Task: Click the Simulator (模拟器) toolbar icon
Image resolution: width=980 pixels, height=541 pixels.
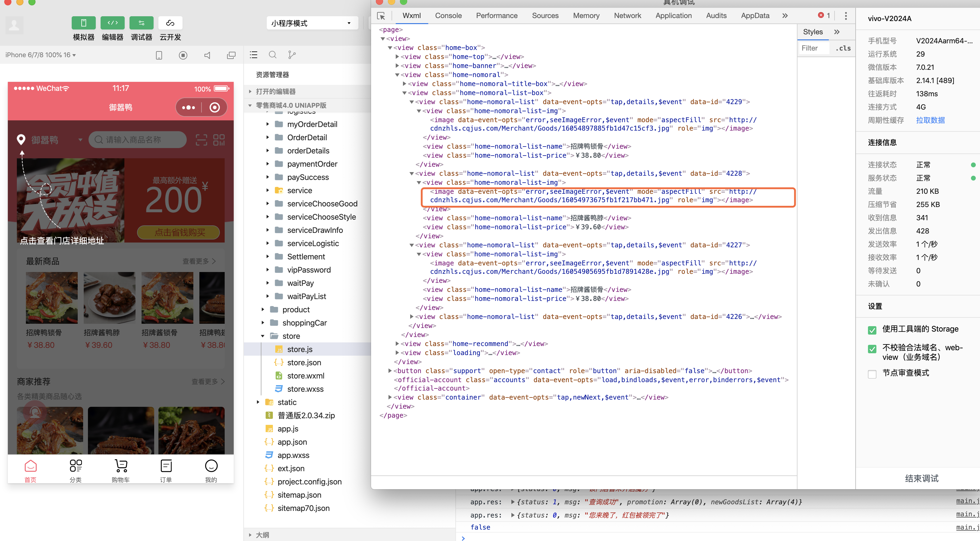Action: tap(83, 23)
